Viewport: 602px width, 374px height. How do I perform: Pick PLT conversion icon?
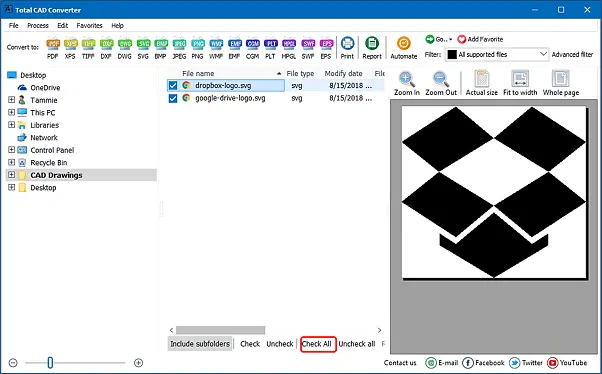click(x=271, y=48)
